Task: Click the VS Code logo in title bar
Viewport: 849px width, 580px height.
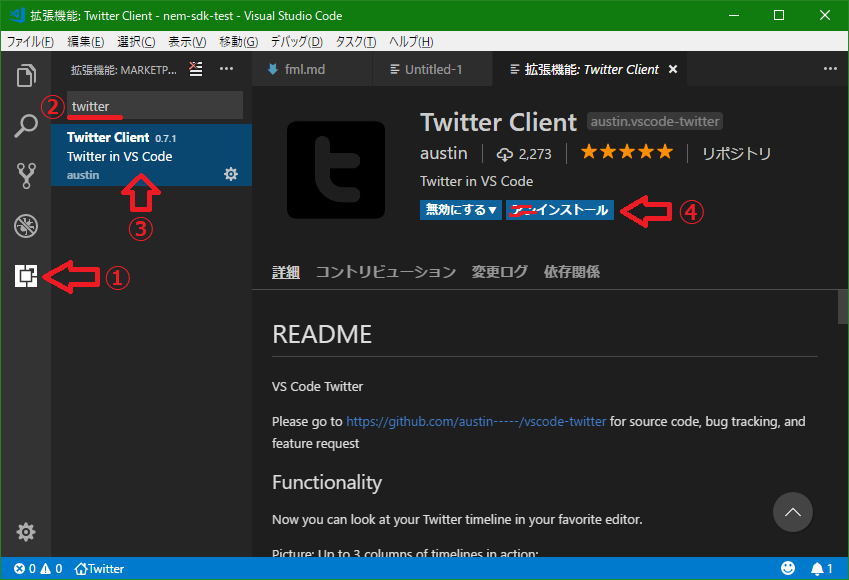Action: point(17,15)
